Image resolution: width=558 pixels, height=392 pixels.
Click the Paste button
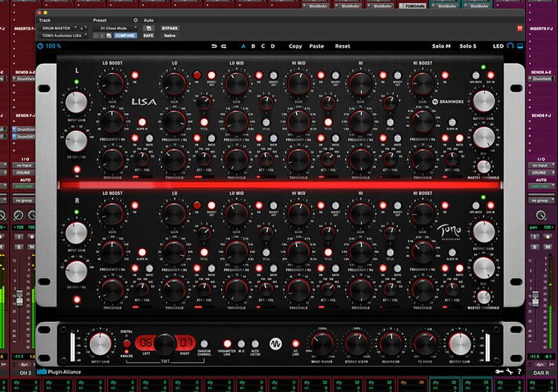316,46
